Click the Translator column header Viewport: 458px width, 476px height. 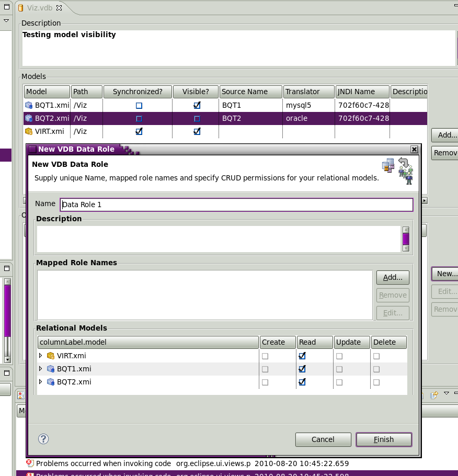point(308,92)
